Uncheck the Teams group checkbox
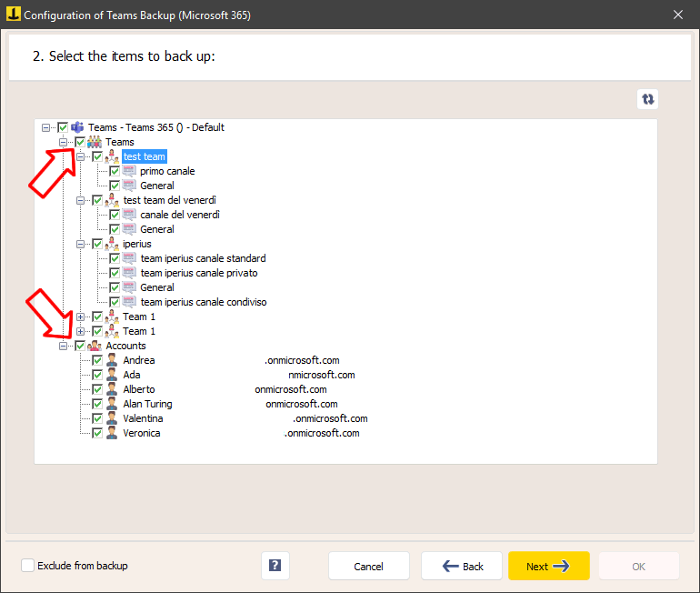Viewport: 700px width, 593px height. (80, 142)
